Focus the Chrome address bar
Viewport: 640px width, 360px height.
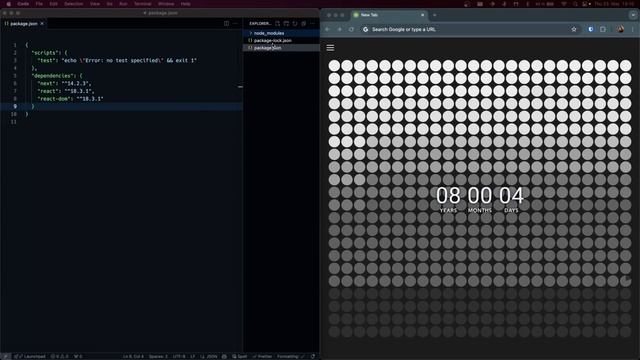[x=469, y=29]
